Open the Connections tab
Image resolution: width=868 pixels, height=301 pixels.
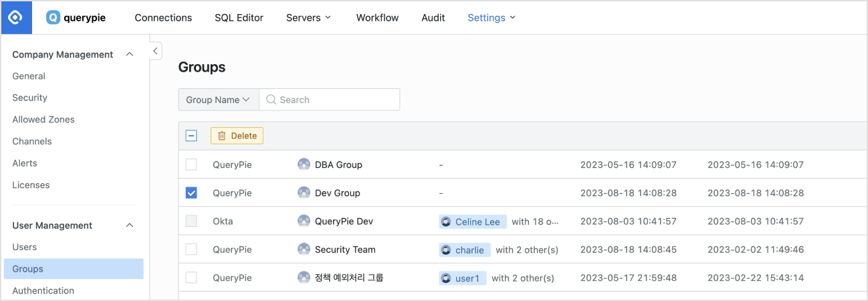163,18
